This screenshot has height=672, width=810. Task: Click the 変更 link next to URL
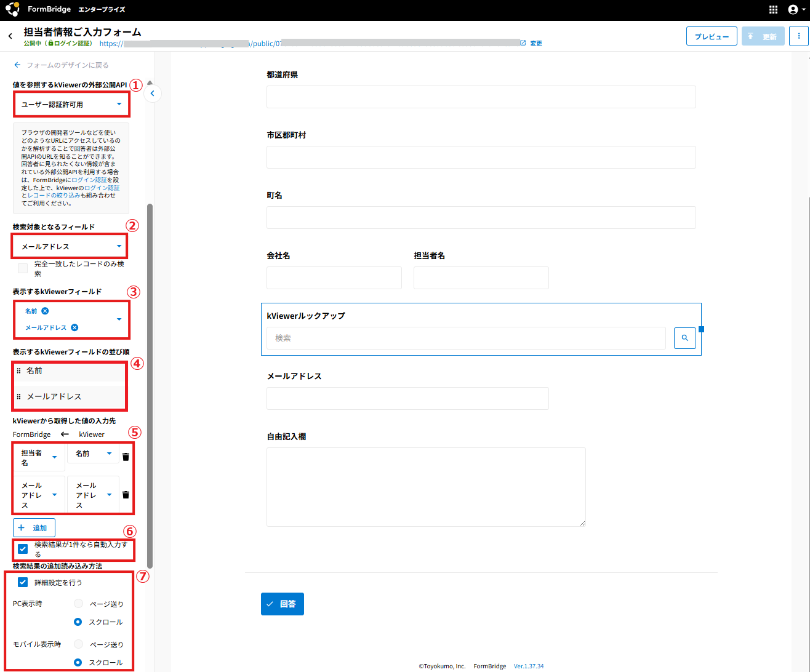point(536,43)
